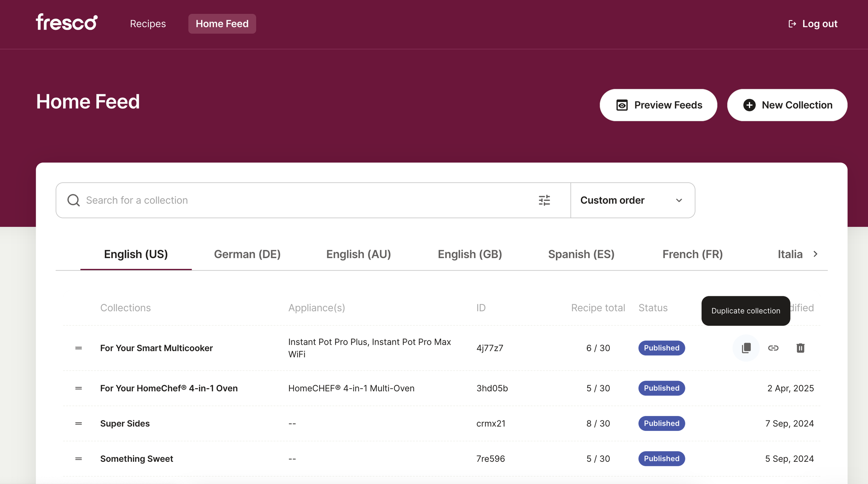Click drag handle beside For Your Smart Multicooker
Image resolution: width=868 pixels, height=484 pixels.
(x=78, y=348)
